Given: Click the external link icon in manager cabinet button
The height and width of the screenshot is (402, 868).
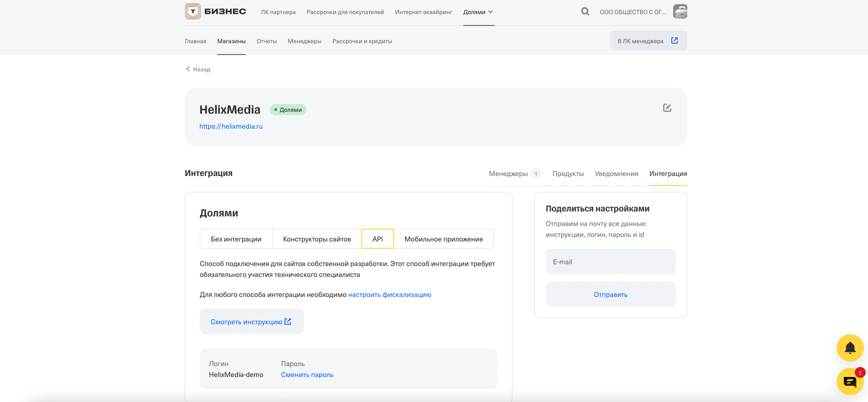Looking at the screenshot, I should tap(675, 40).
